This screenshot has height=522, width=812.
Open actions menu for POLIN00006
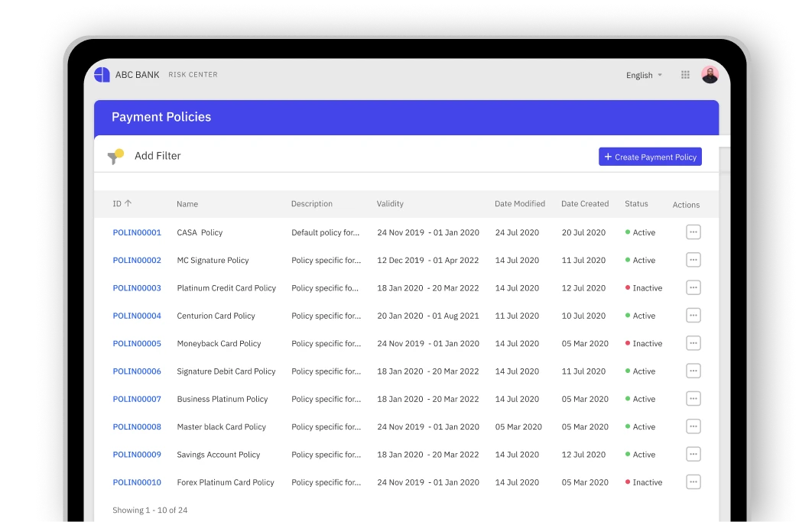[x=693, y=371]
